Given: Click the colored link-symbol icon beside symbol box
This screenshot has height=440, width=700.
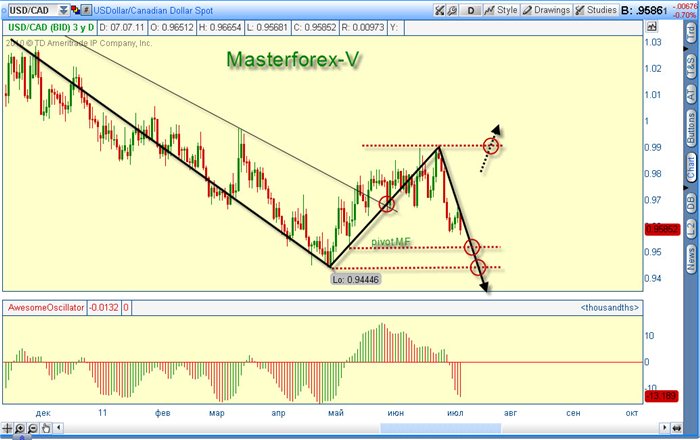Looking at the screenshot, I should point(76,10).
